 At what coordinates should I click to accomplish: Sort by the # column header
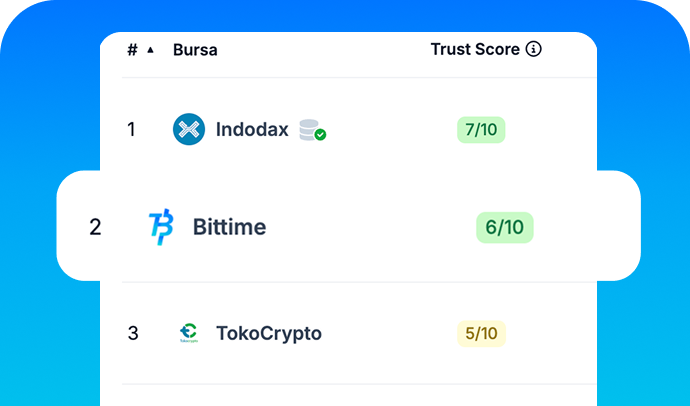(132, 49)
